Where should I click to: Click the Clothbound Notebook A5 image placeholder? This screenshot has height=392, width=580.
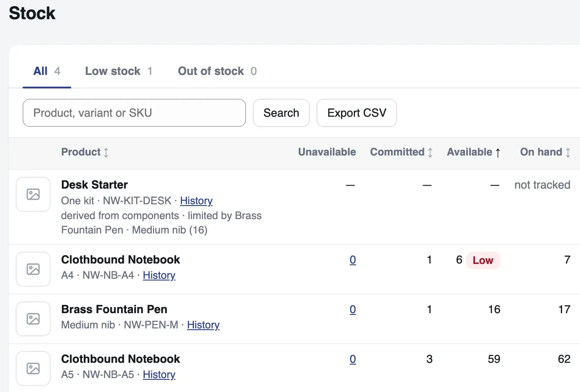pyautogui.click(x=33, y=368)
